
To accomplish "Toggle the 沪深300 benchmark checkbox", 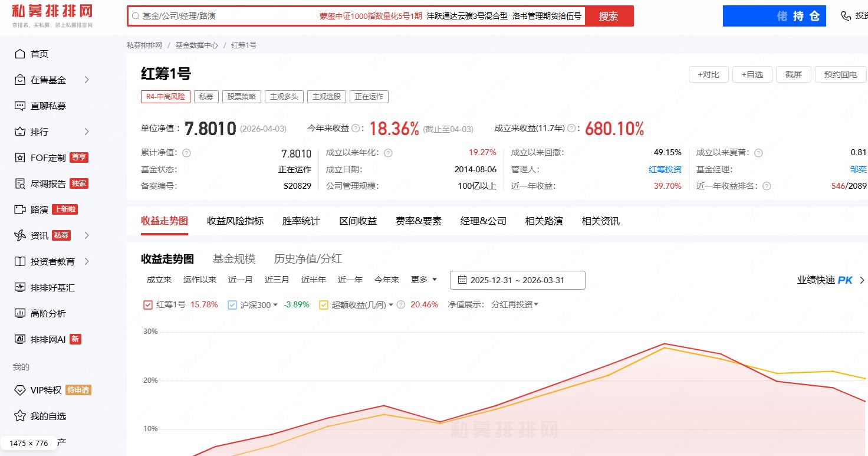I will tap(232, 305).
